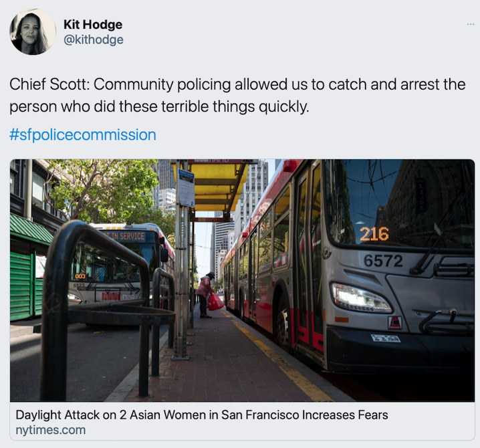
Task: Click the brick sidewalk platform in the photo
Action: coord(228,361)
